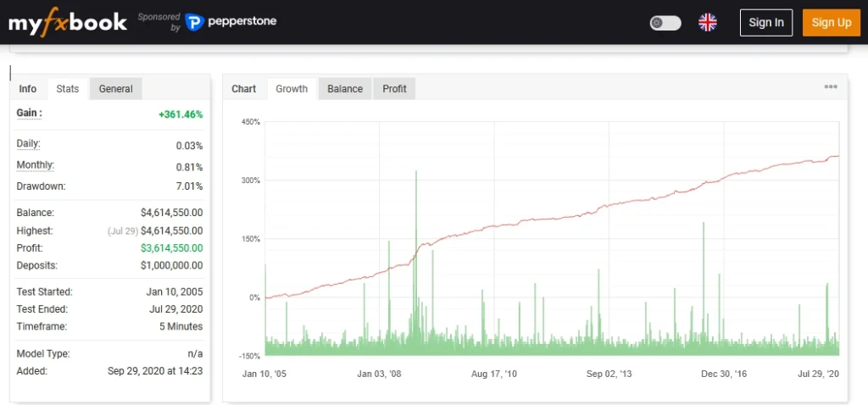Open the Pepperstone sponsor logo

tap(231, 22)
